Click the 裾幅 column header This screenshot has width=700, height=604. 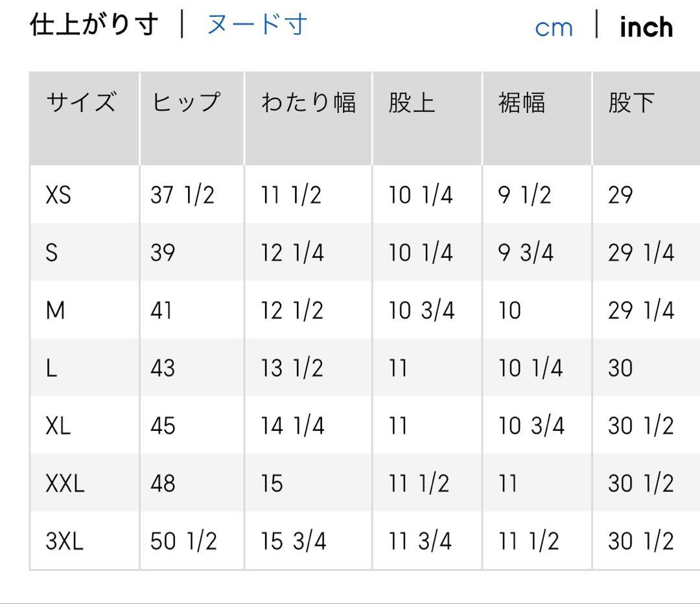(522, 103)
